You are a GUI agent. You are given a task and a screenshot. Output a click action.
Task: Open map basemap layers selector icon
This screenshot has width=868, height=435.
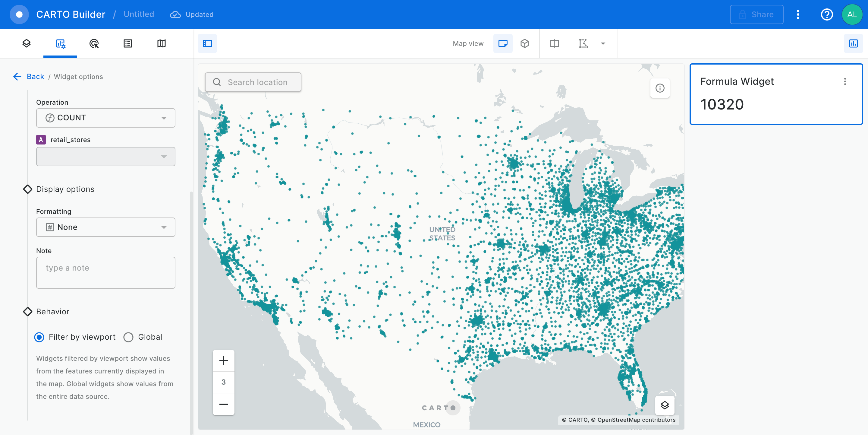[665, 405]
